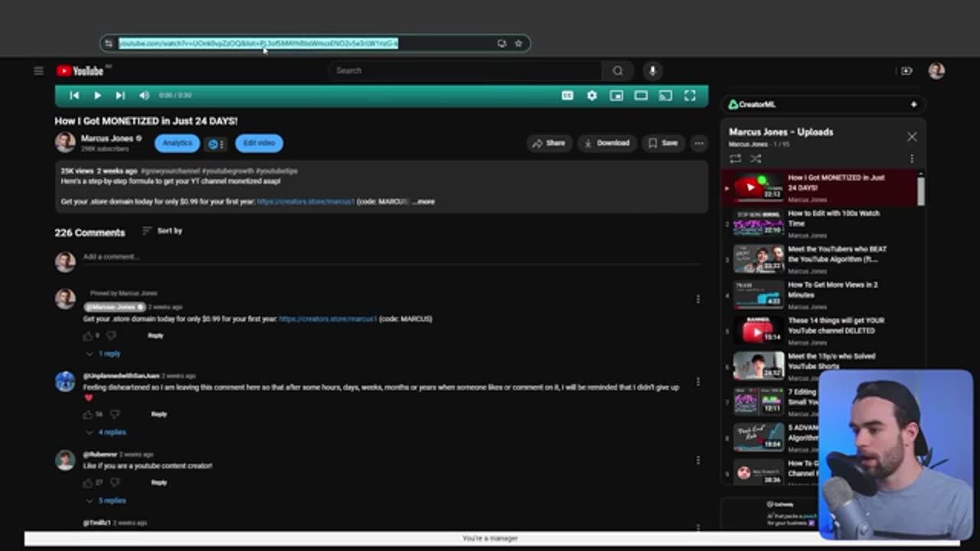This screenshot has width=980, height=551.
Task: Click the YouTube logo home link
Action: click(80, 71)
